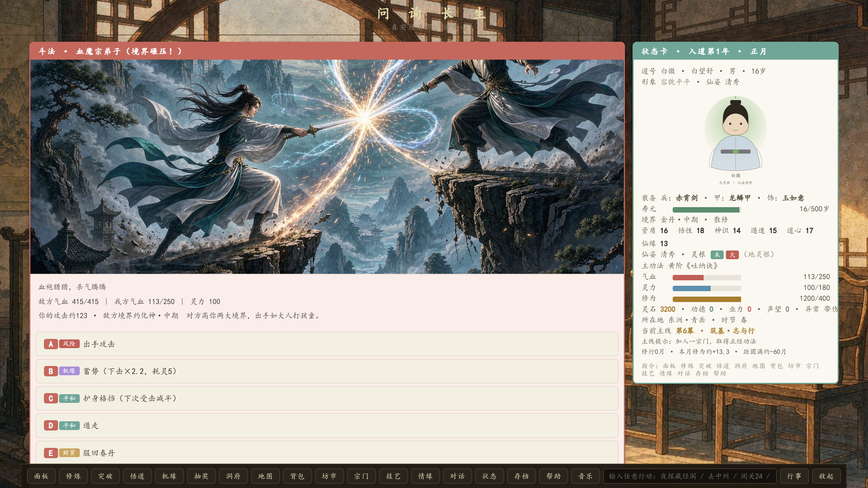The width and height of the screenshot is (868, 488).
Task: Click the 火 spirit root tag
Action: pos(732,255)
